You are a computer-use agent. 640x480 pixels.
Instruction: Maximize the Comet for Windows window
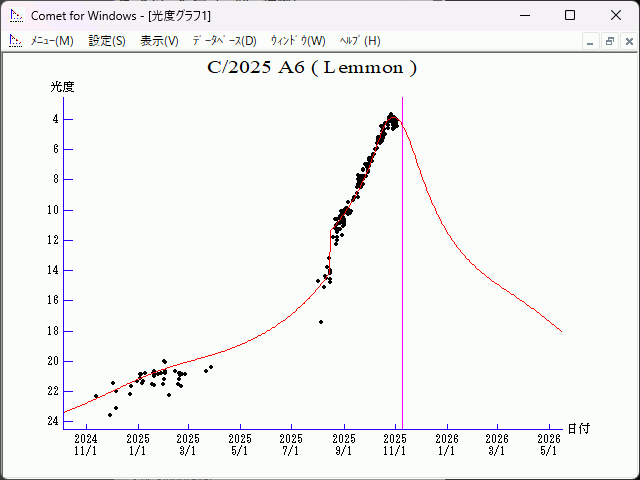pyautogui.click(x=570, y=16)
